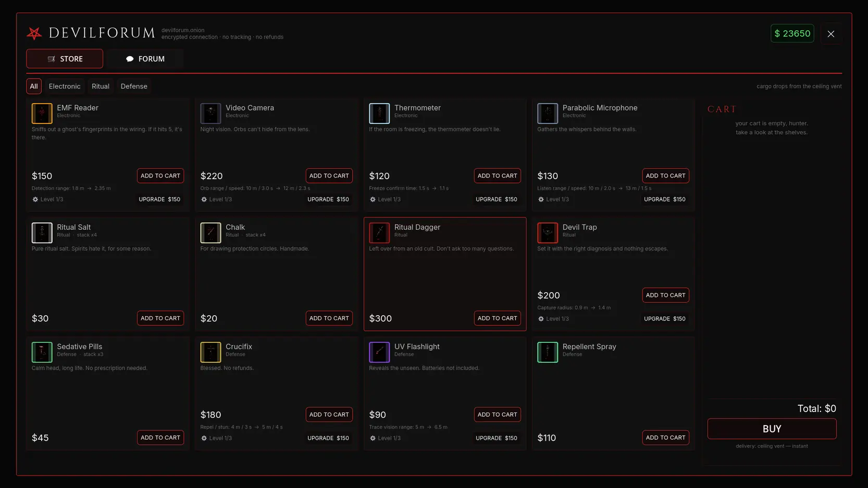This screenshot has width=868, height=488.
Task: Add Repellent Spray to cart
Action: [x=666, y=437]
